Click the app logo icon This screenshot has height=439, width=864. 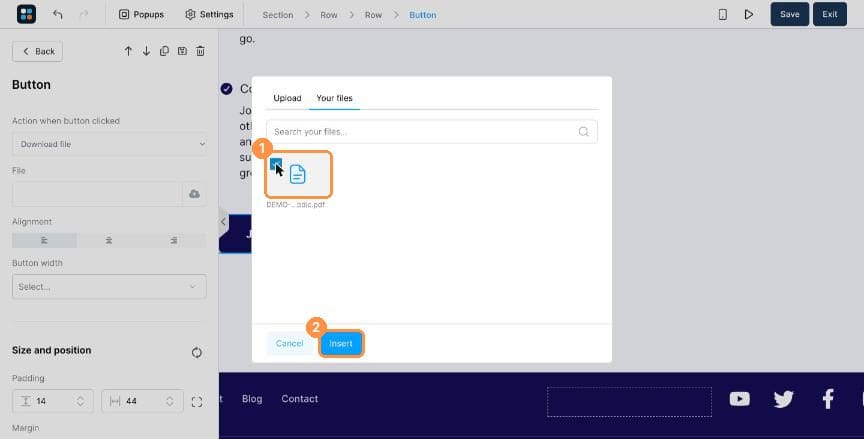[x=26, y=14]
